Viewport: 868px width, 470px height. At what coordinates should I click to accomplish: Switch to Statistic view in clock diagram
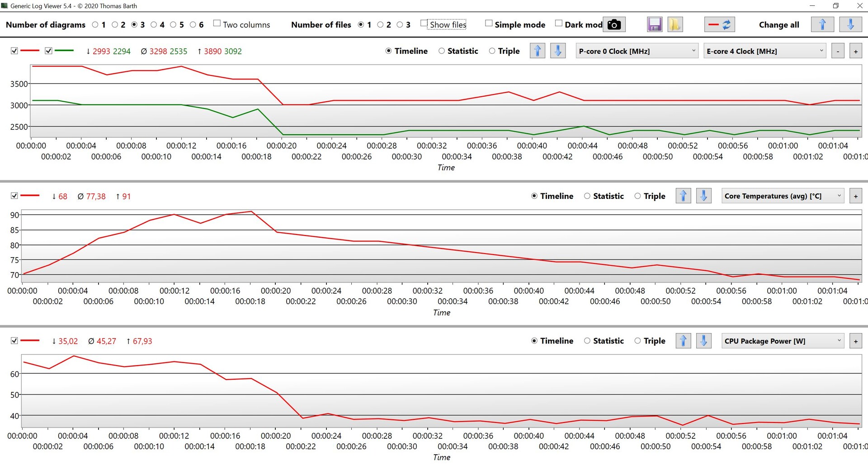(442, 51)
